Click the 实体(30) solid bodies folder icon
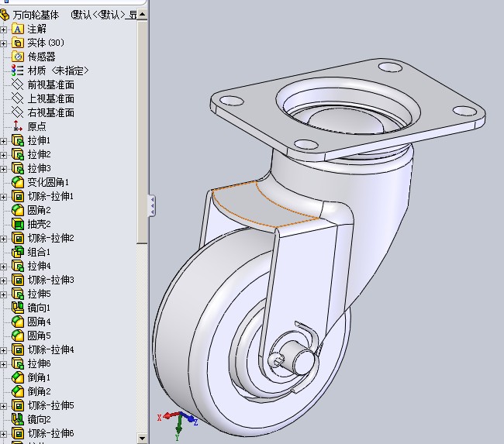 (x=18, y=43)
